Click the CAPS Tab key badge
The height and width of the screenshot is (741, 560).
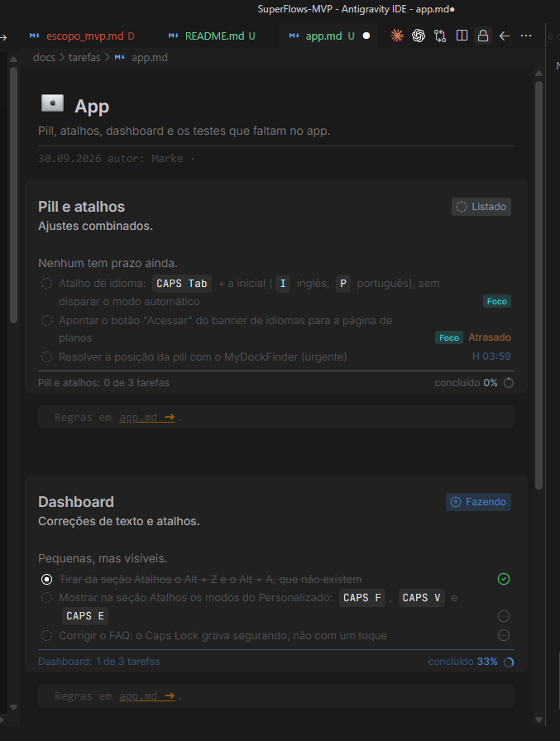coord(182,284)
